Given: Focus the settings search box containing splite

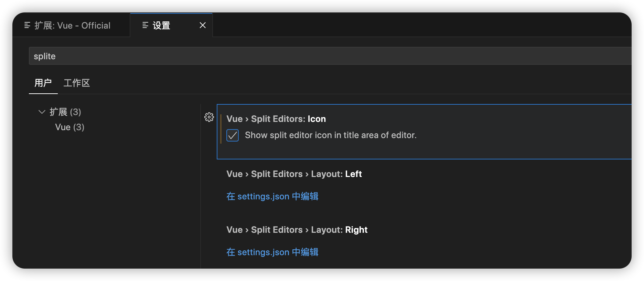Looking at the screenshot, I should pos(330,56).
